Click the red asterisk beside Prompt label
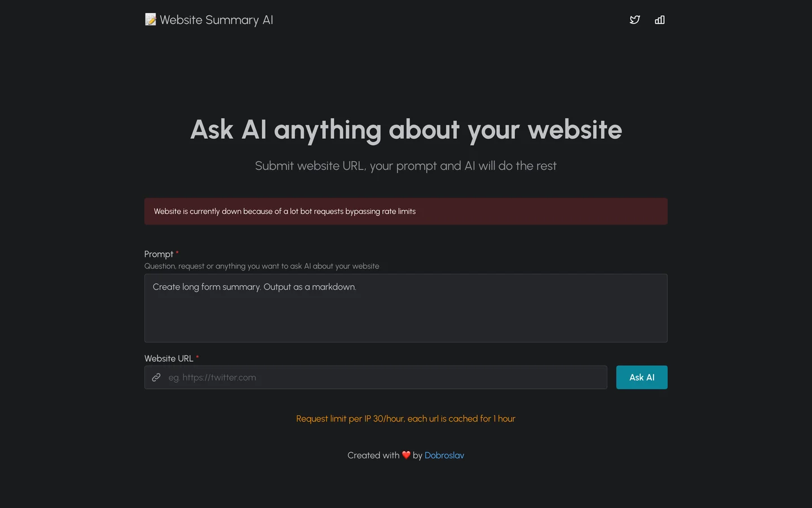The height and width of the screenshot is (508, 812). coord(177,253)
